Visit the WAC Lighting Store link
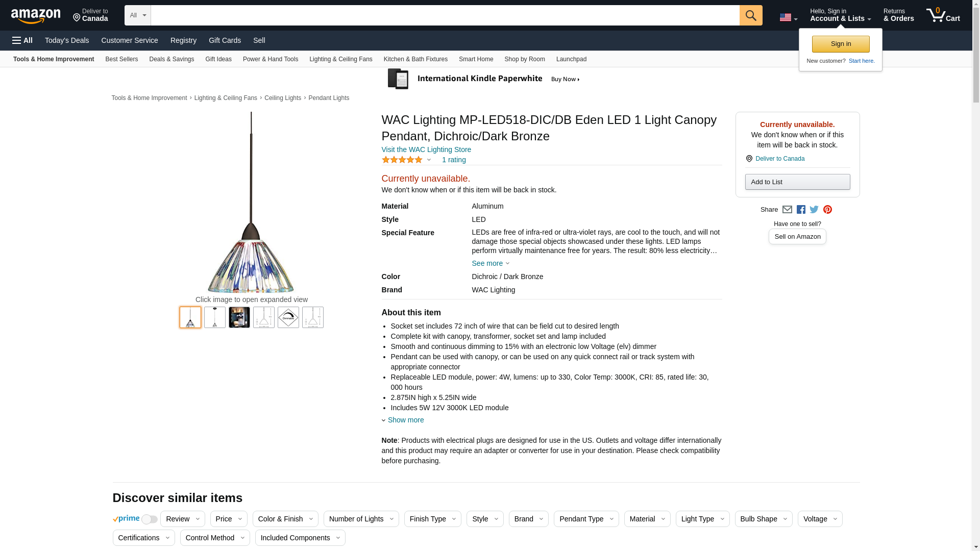980x551 pixels. [426, 149]
